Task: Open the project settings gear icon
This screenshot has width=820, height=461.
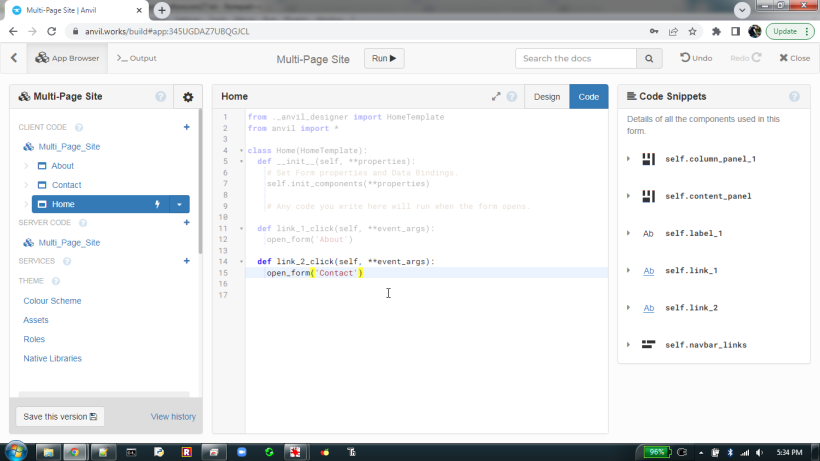Action: [x=187, y=97]
